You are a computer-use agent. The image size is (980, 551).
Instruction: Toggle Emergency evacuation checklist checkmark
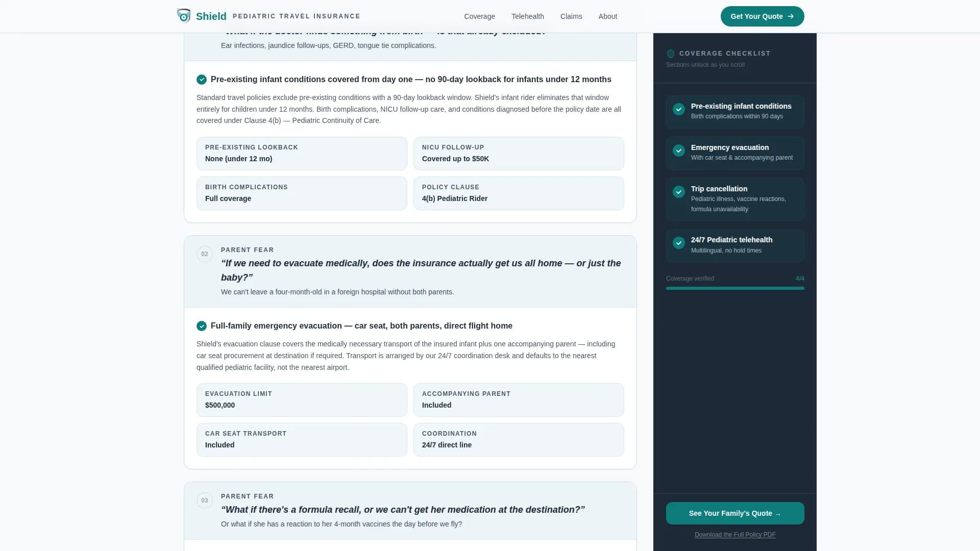679,151
